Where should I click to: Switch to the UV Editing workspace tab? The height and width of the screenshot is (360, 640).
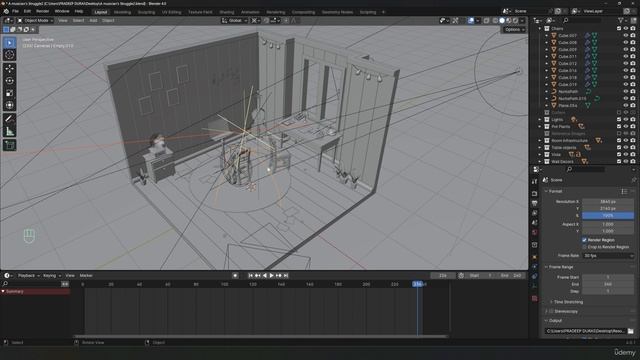(x=171, y=12)
